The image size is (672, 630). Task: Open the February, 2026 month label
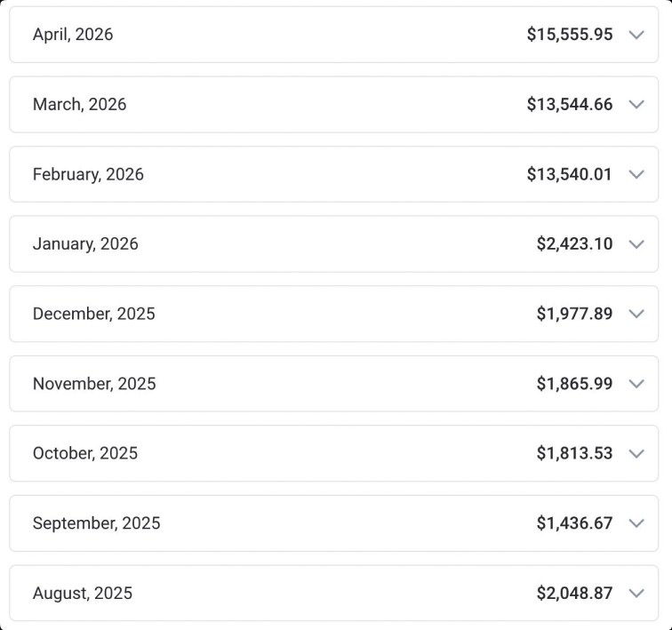click(88, 174)
